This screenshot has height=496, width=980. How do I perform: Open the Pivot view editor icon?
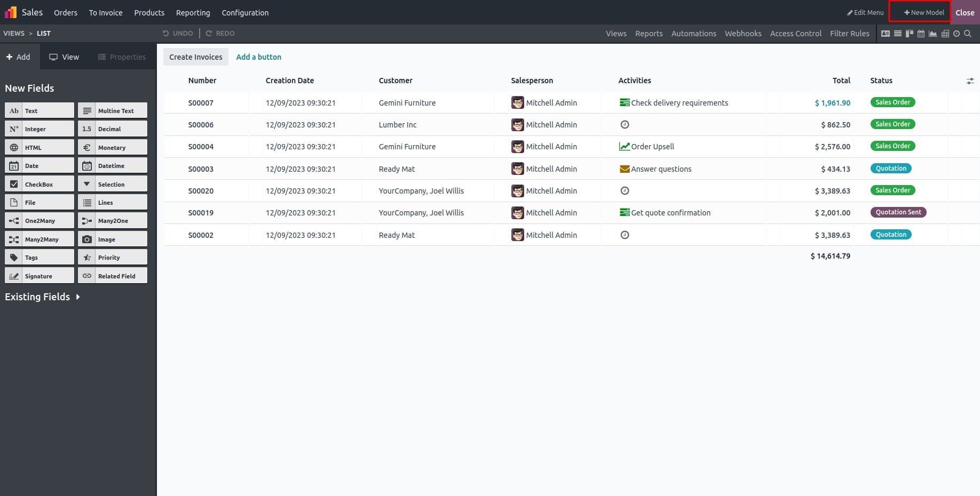pos(945,34)
